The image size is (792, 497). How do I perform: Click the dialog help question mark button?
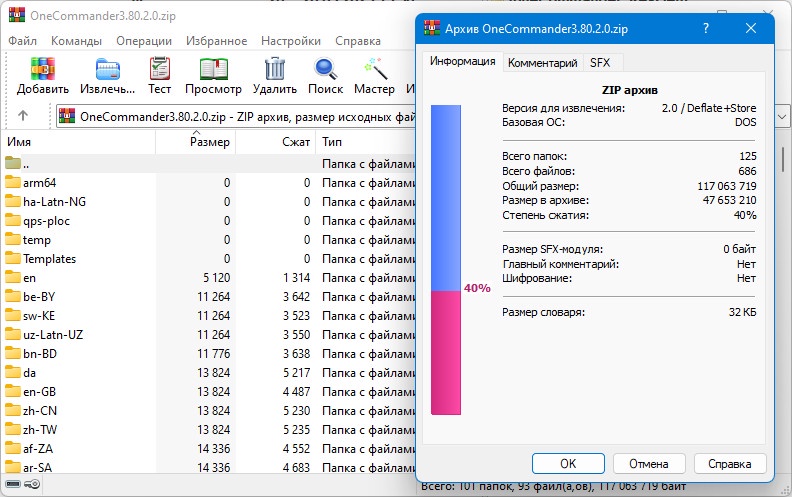[706, 28]
